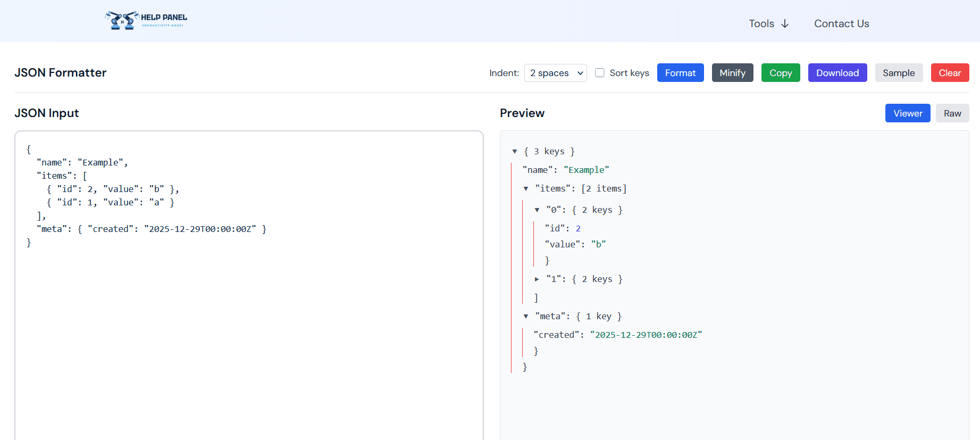Click the blue Format button
The height and width of the screenshot is (440, 980).
[680, 73]
